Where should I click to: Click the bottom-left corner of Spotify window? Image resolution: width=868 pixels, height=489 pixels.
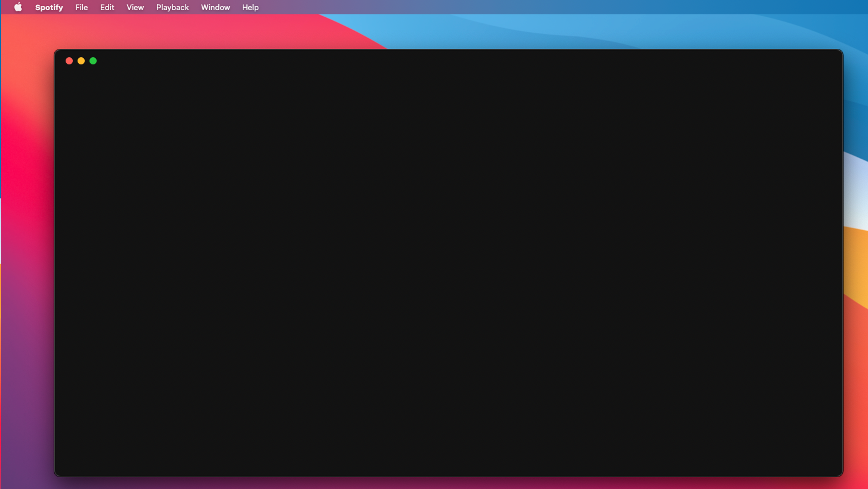click(x=57, y=473)
